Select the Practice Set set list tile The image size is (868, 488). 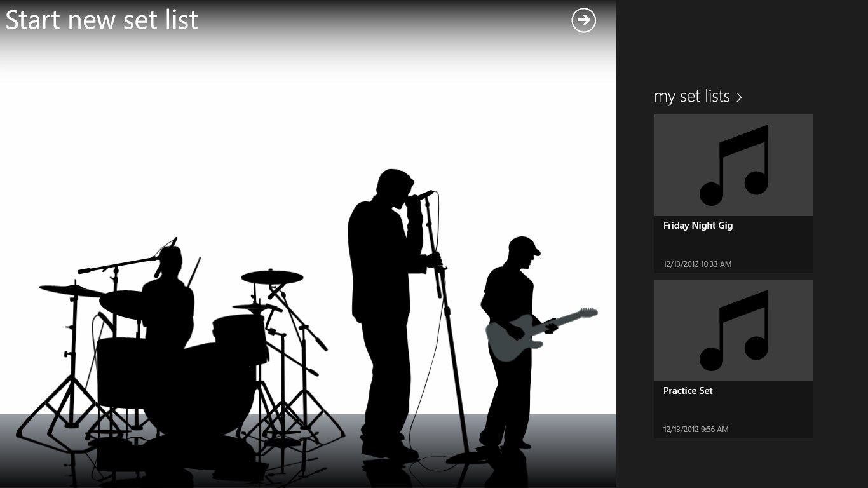click(x=733, y=356)
